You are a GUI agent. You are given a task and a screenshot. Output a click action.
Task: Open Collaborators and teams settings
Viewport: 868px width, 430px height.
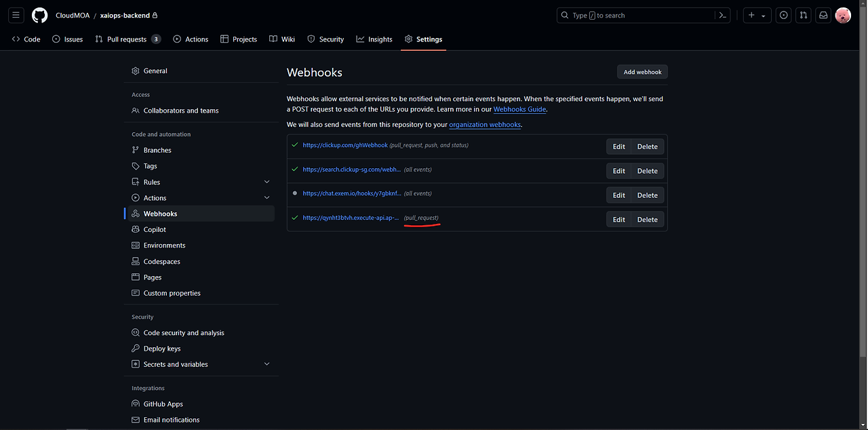click(201, 111)
